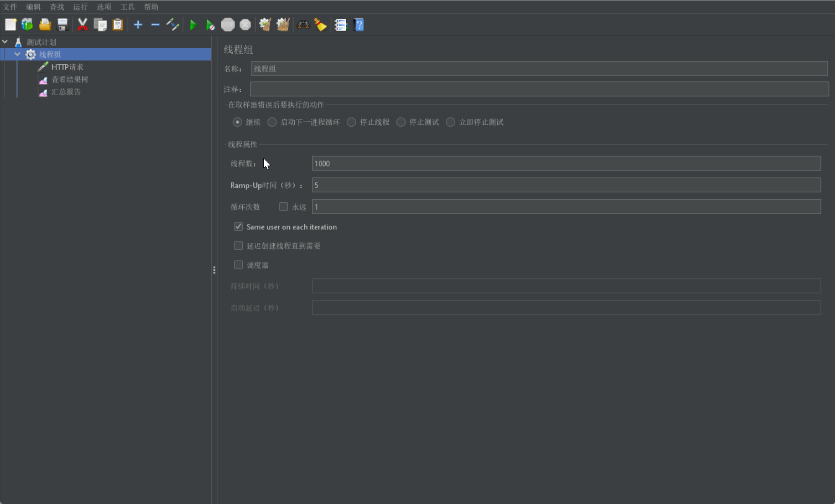Click the Add new element icon

pyautogui.click(x=138, y=24)
